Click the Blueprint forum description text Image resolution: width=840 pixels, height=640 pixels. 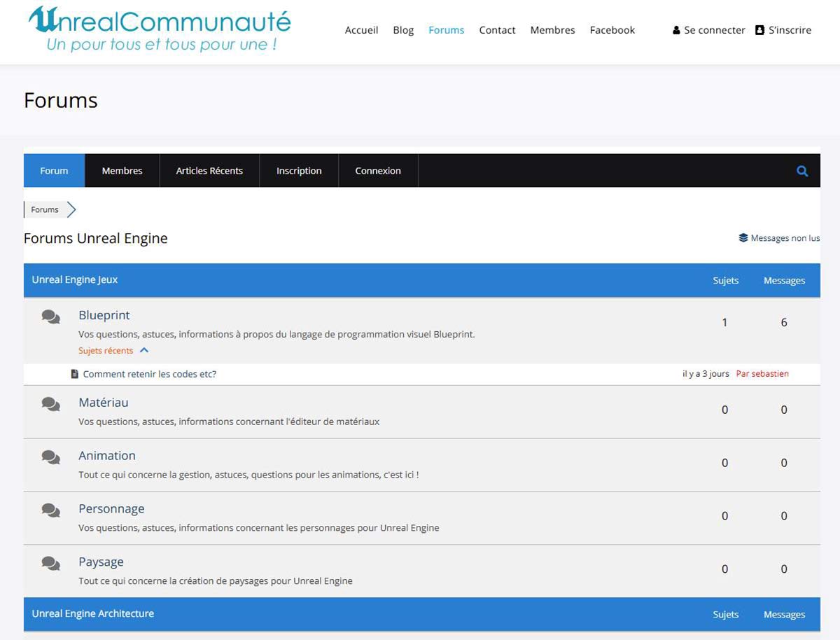click(x=276, y=334)
